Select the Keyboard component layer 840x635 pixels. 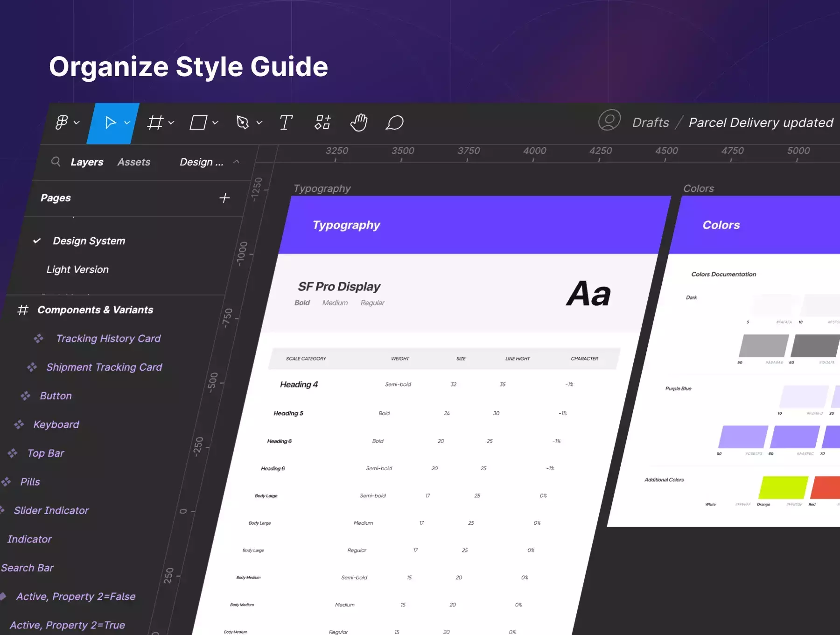click(x=56, y=424)
